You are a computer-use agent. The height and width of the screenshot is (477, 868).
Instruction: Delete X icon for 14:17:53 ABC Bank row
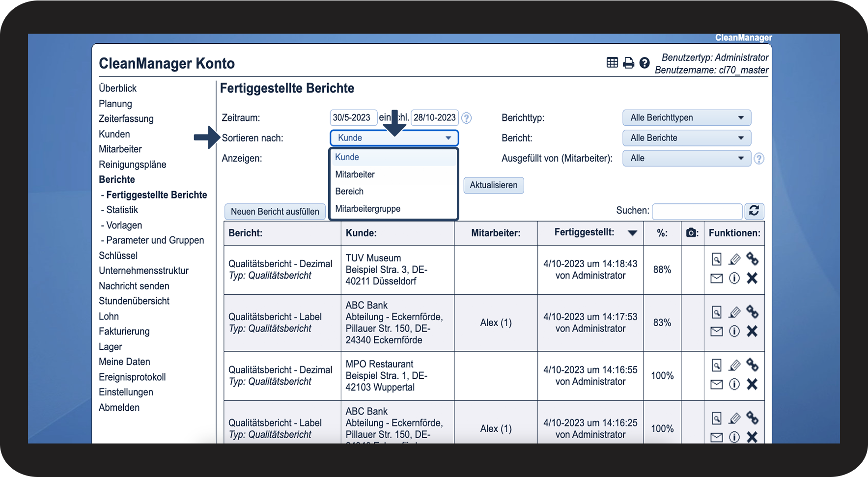[752, 331]
